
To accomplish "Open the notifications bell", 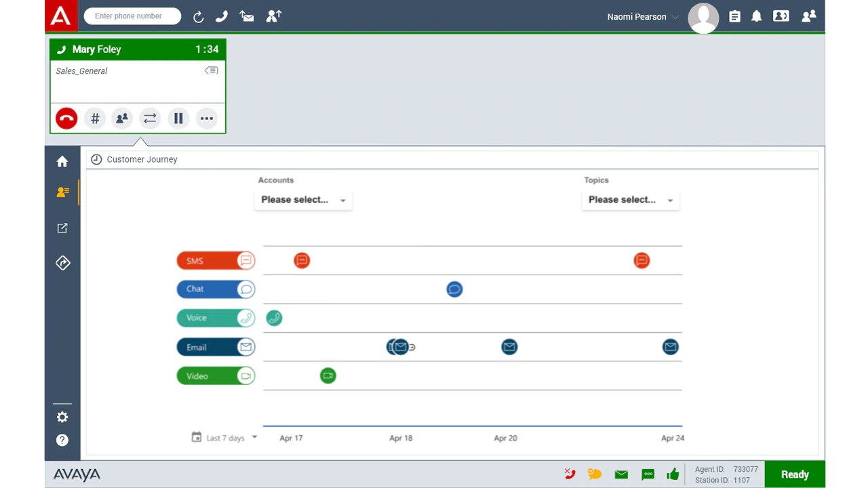I will click(756, 16).
